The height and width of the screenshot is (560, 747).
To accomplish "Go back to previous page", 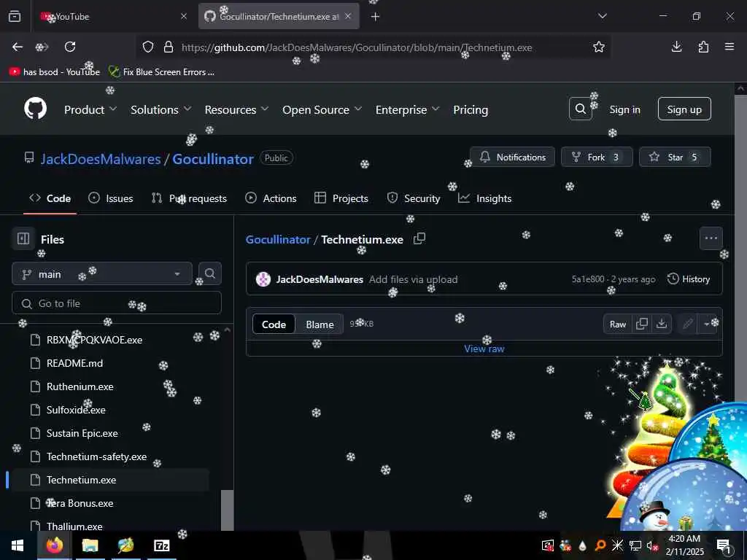I will click(x=18, y=47).
